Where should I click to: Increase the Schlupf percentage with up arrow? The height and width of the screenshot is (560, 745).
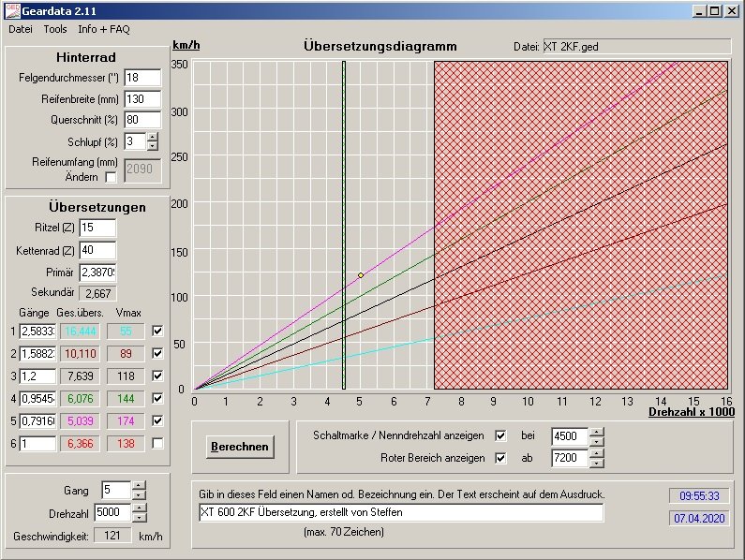coord(153,137)
